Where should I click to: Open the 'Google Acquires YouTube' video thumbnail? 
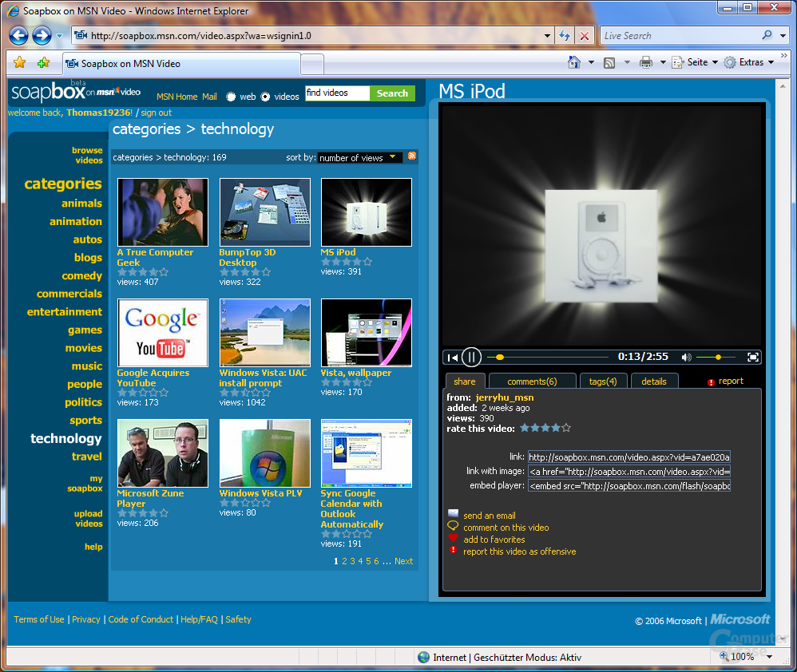[x=163, y=333]
